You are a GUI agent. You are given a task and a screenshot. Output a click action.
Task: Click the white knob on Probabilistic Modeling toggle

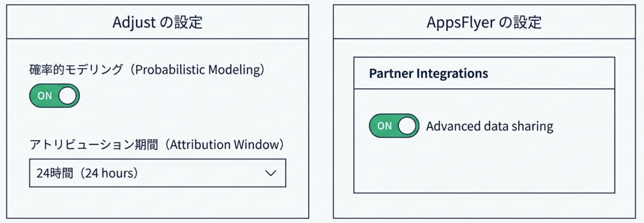(68, 96)
